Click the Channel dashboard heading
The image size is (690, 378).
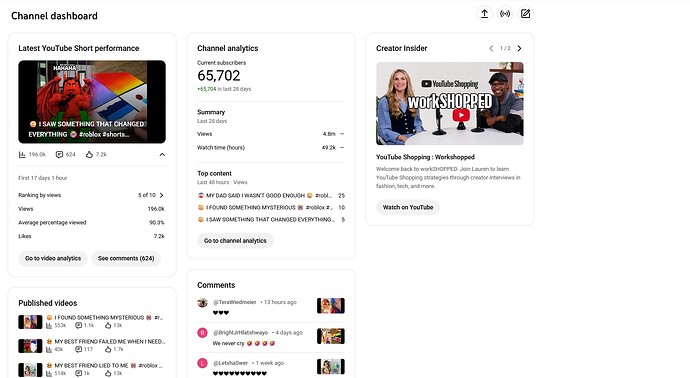[x=55, y=16]
